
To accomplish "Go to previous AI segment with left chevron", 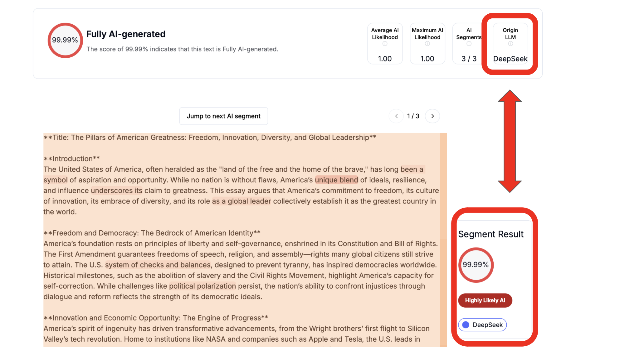I will pyautogui.click(x=396, y=116).
